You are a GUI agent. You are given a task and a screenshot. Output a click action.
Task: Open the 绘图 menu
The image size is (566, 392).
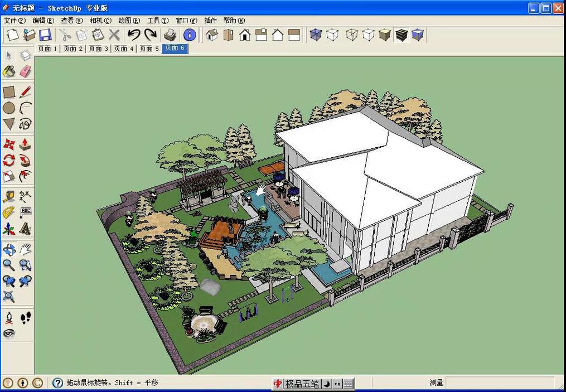129,21
